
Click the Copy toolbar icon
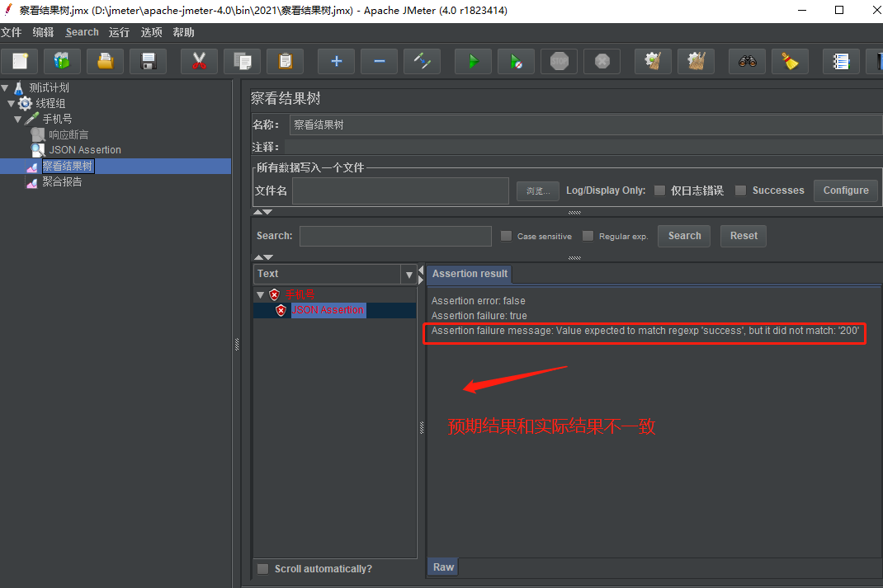(x=242, y=61)
